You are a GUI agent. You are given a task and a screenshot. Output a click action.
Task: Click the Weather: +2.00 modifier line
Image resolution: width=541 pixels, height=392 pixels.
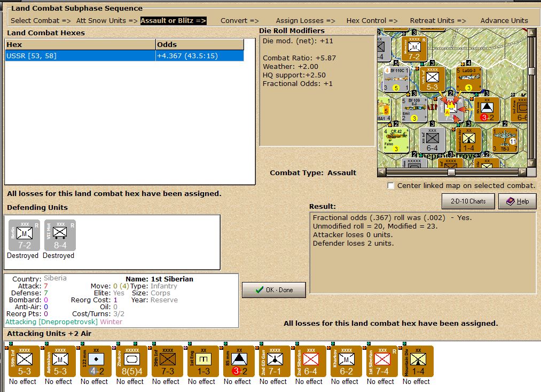[x=290, y=67]
